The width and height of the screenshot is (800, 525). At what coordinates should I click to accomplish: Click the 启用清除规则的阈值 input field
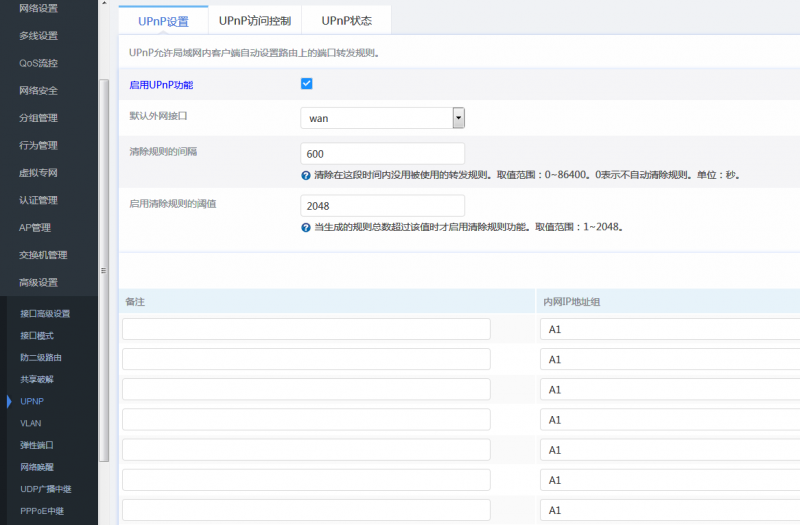(x=382, y=205)
